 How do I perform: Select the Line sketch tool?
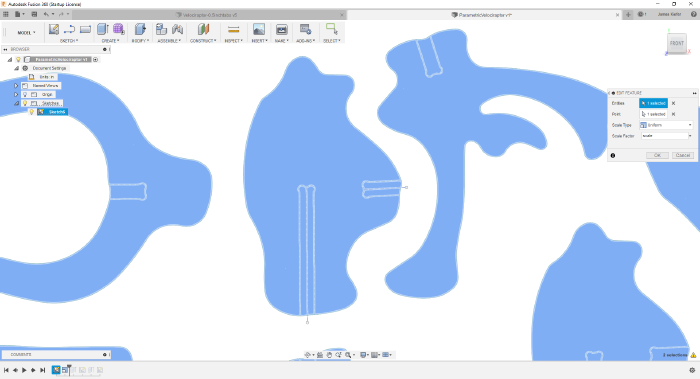(x=69, y=29)
